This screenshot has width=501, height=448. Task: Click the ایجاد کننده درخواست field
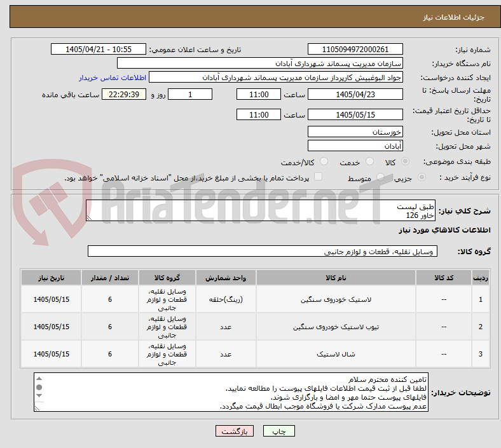pyautogui.click(x=276, y=78)
